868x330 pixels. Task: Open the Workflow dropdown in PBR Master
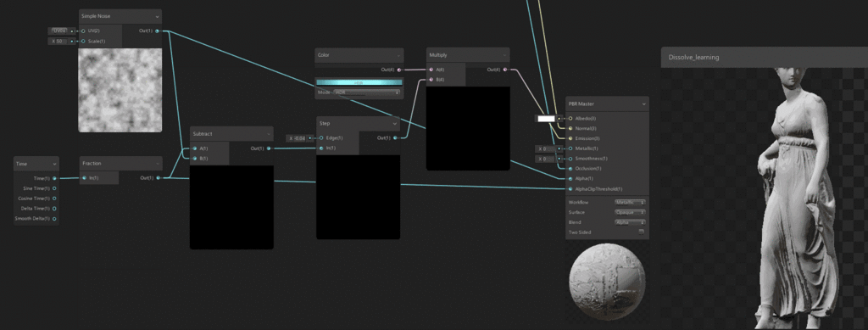(x=630, y=202)
